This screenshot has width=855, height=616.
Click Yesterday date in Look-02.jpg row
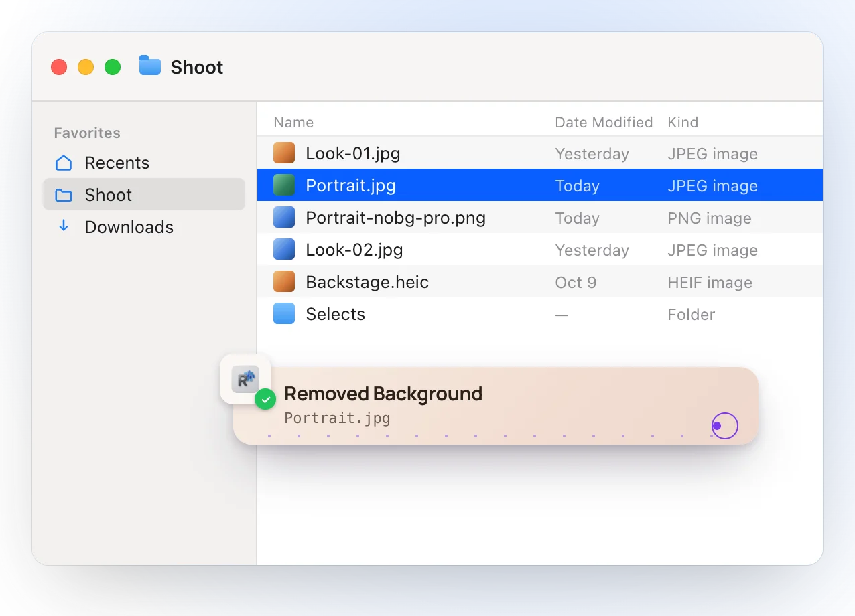(592, 250)
